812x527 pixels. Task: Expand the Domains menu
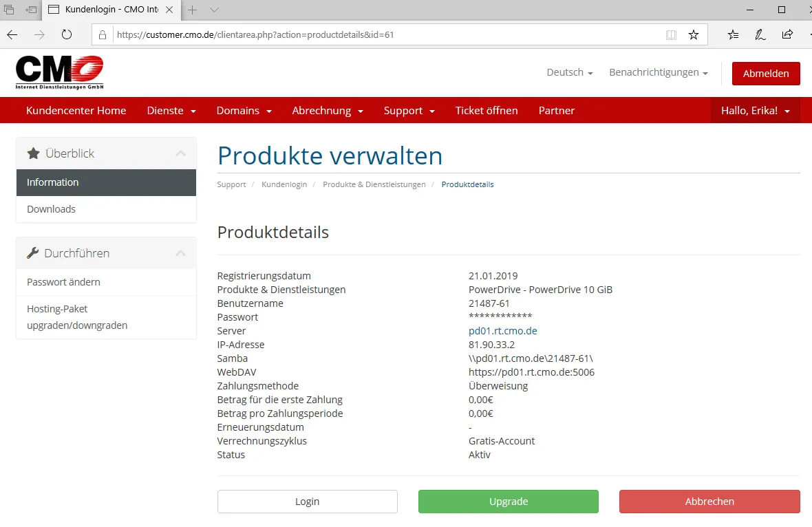click(244, 110)
